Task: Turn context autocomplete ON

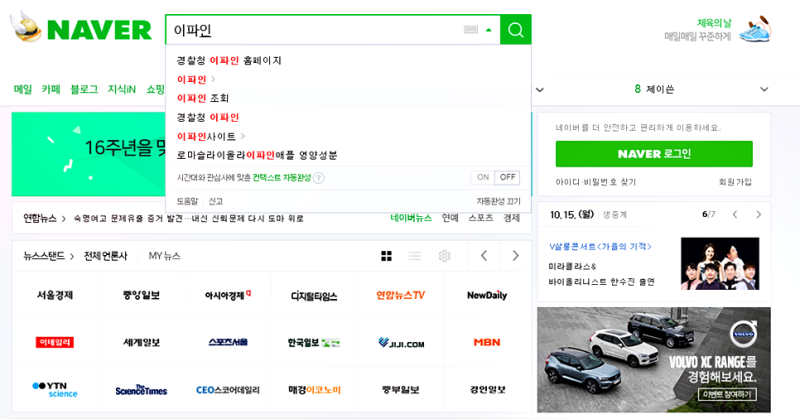Action: pos(483,177)
